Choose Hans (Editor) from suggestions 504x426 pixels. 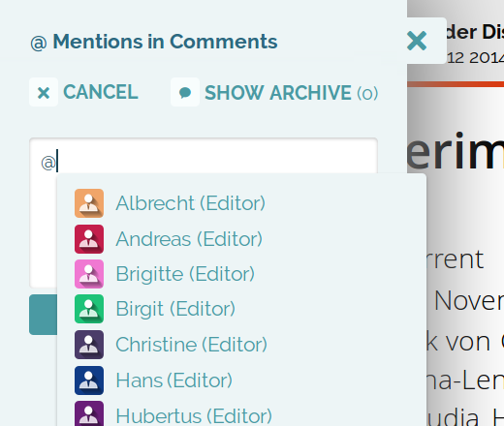(x=173, y=380)
